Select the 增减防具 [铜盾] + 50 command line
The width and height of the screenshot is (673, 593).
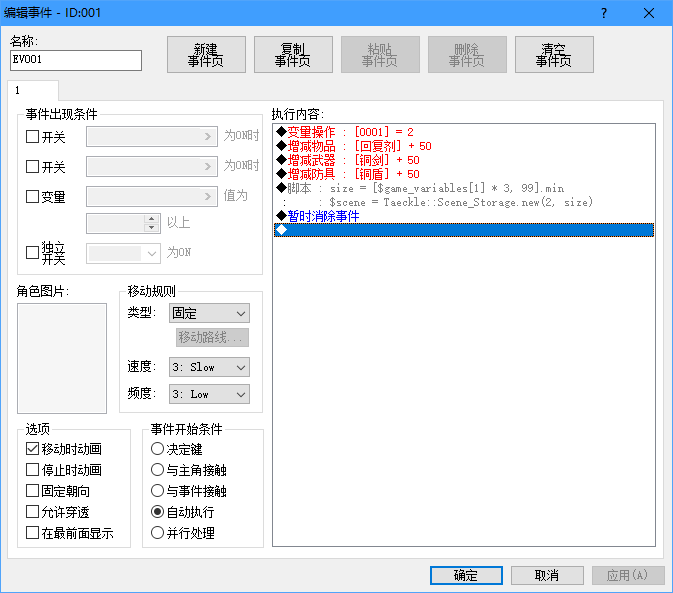(464, 174)
